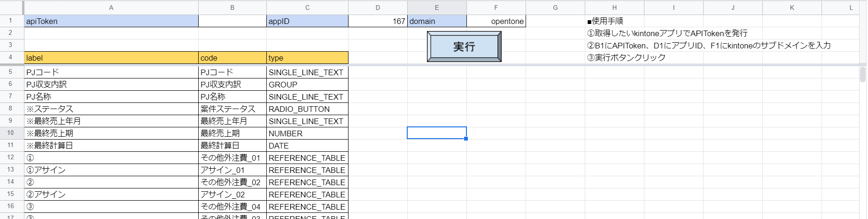Screen dimensions: 868x219
Task: Select column header E
Action: [x=437, y=8]
